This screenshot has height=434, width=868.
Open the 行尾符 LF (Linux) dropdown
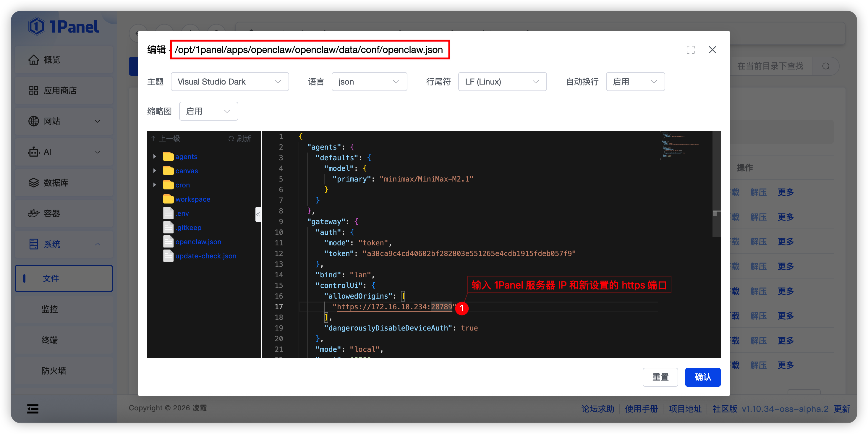(x=502, y=82)
